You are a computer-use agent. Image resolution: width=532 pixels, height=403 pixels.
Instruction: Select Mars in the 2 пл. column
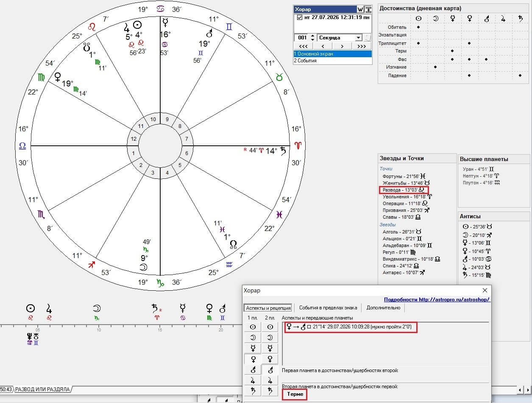tap(270, 370)
